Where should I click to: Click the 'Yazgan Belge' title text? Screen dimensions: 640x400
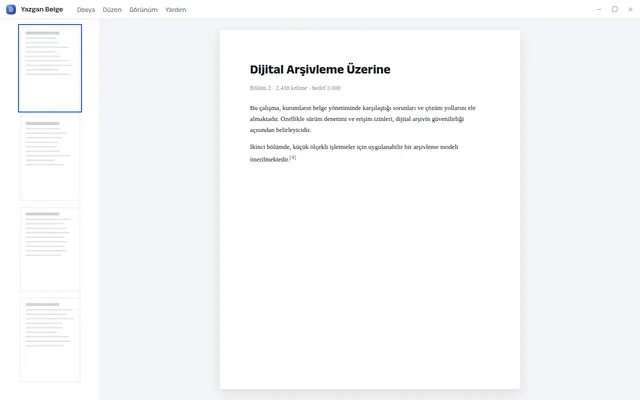(42, 9)
